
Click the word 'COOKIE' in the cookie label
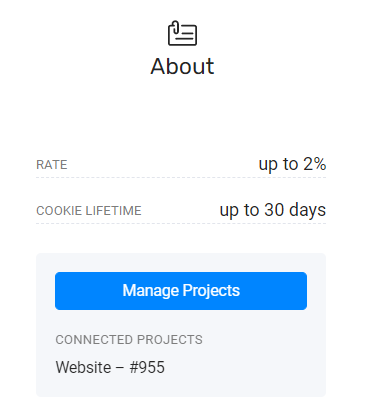(x=59, y=211)
